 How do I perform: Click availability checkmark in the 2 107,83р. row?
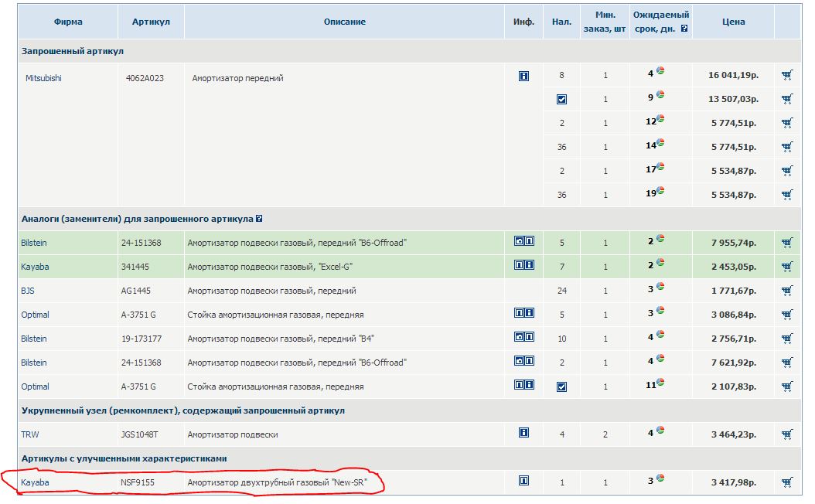(561, 387)
